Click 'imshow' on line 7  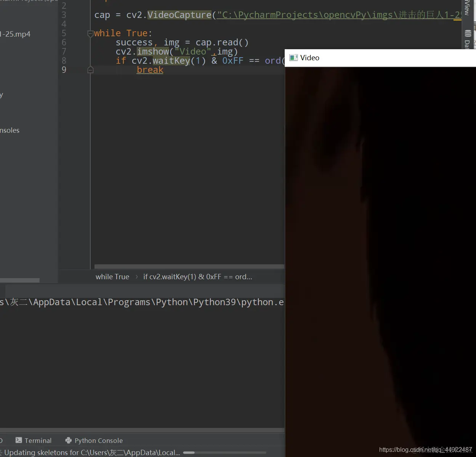153,51
